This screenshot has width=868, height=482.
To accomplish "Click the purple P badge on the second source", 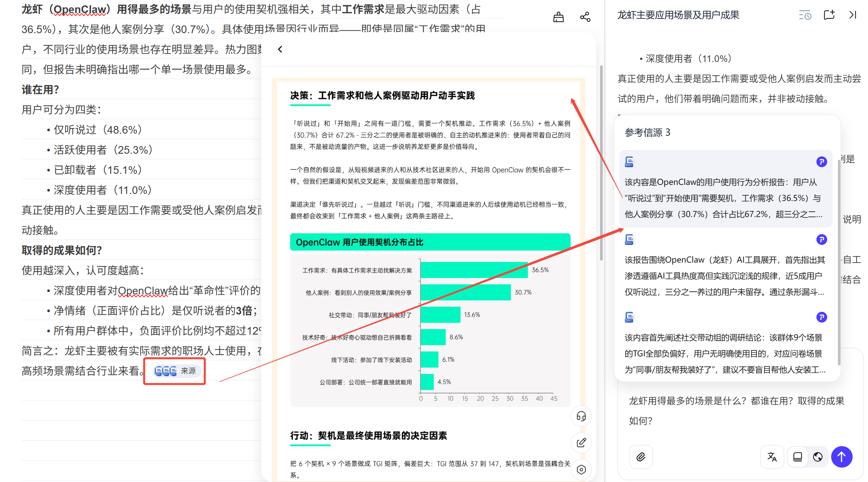I will tap(821, 239).
